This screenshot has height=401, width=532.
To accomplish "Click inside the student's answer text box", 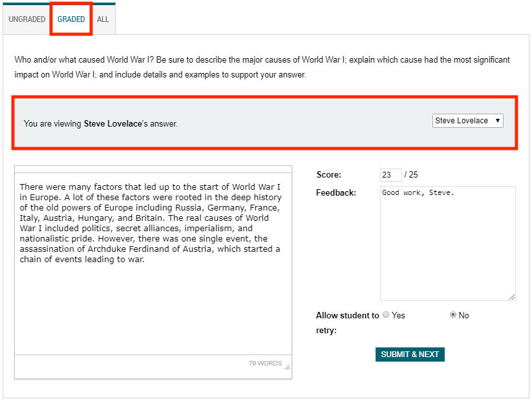I will tap(153, 263).
